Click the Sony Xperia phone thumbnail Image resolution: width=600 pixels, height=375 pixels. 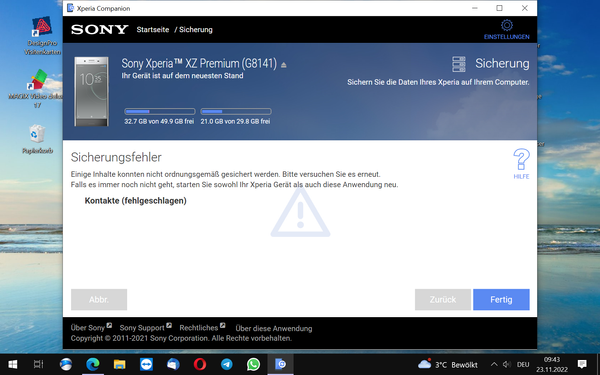click(91, 91)
